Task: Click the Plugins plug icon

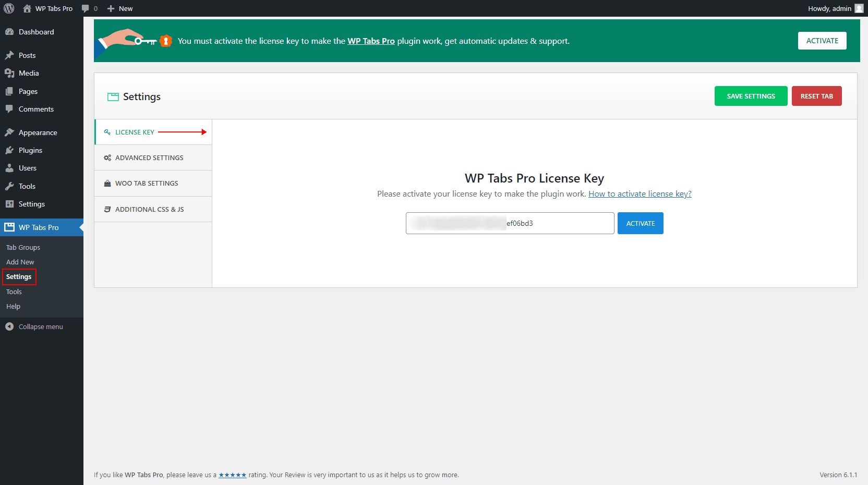Action: pos(9,150)
